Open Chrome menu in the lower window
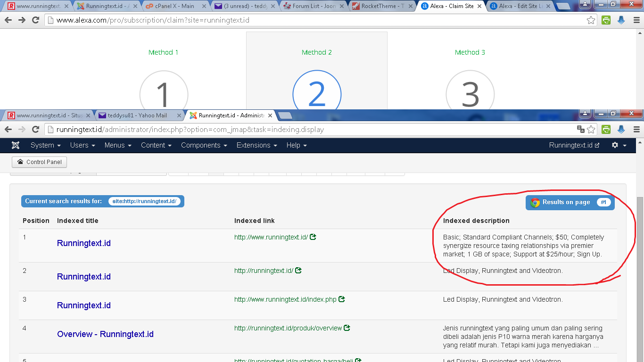This screenshot has width=644, height=362. 636,129
